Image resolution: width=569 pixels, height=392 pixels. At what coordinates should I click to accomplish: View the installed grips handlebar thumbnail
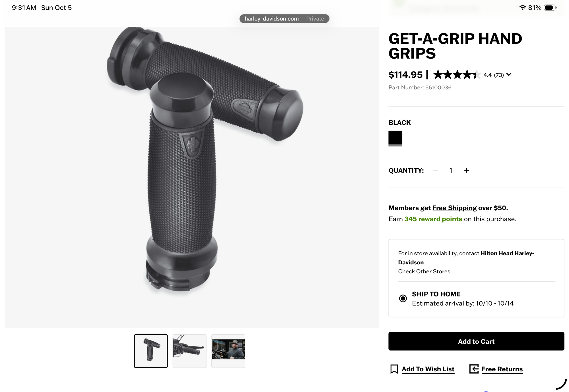[x=189, y=351]
